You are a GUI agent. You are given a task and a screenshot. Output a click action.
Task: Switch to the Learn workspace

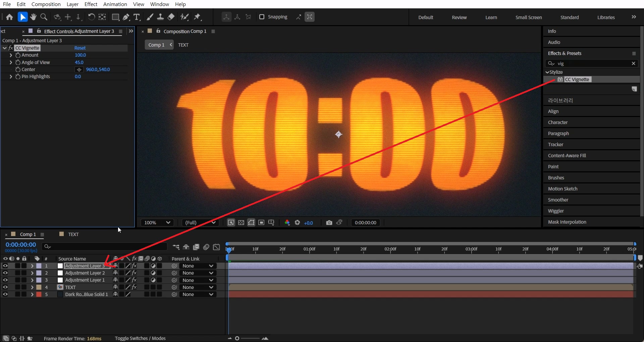click(x=491, y=17)
